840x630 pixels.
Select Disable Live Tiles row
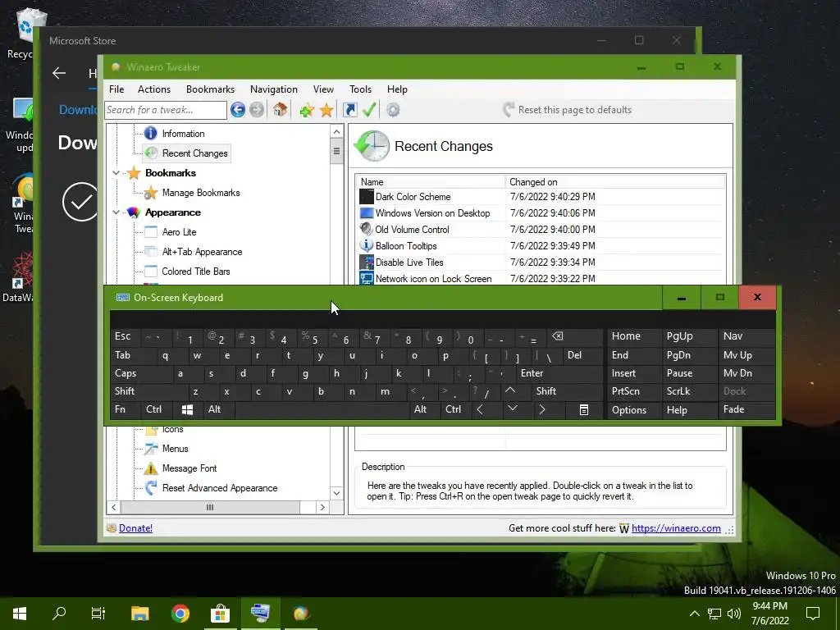[x=541, y=262]
